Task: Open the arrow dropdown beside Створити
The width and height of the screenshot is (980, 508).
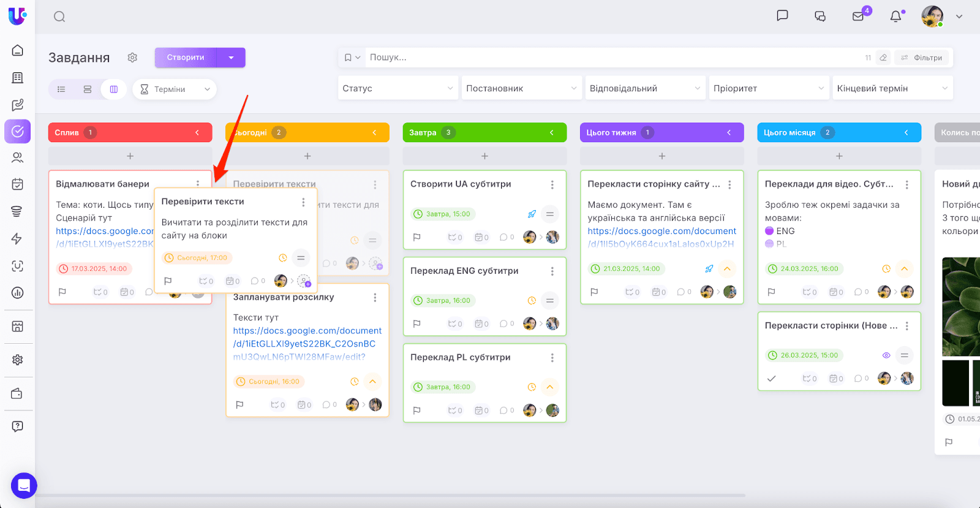Action: click(x=231, y=58)
